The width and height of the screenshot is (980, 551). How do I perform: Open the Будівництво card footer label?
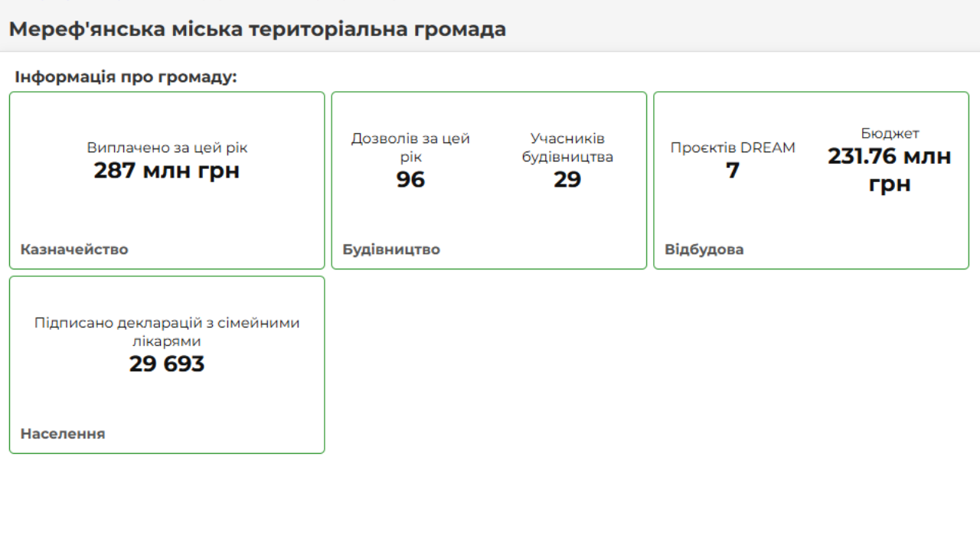391,249
